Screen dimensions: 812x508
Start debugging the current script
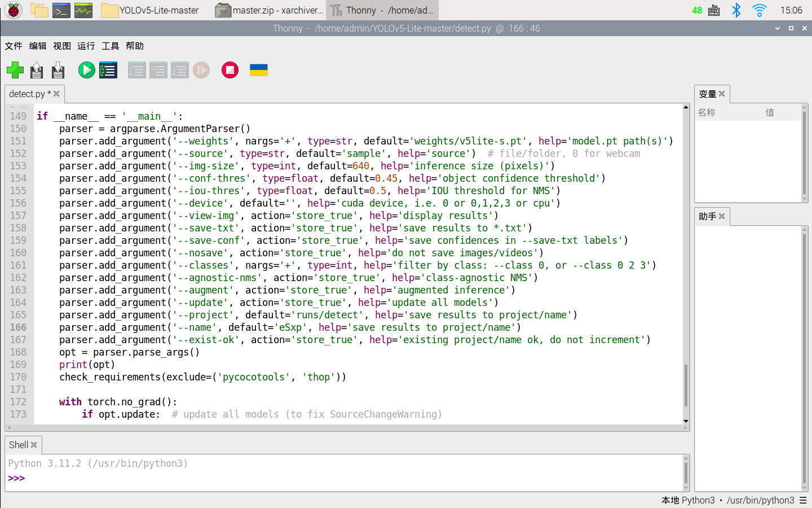tap(108, 70)
